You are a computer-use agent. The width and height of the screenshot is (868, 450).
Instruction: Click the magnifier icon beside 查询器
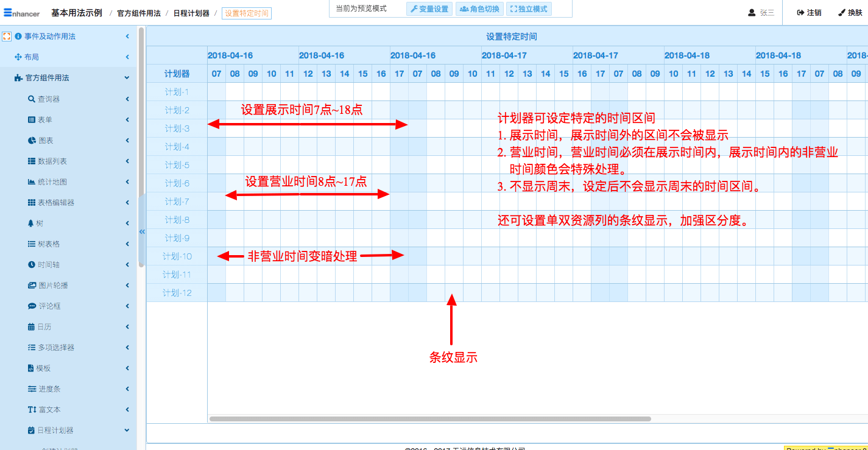click(32, 99)
